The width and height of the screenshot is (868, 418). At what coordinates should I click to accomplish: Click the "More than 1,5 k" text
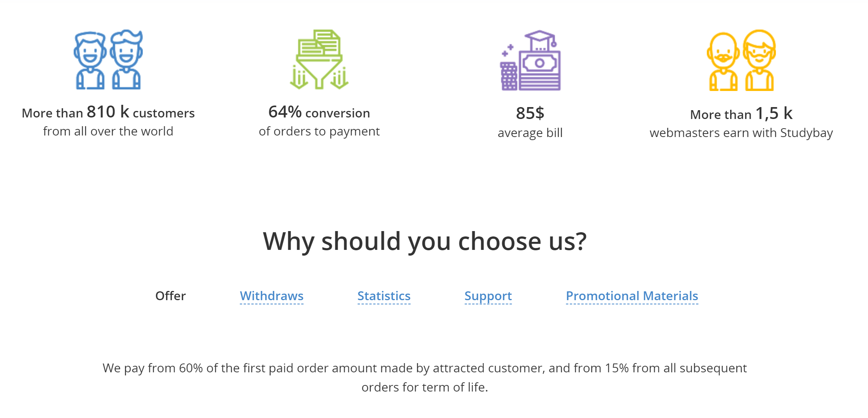741,114
